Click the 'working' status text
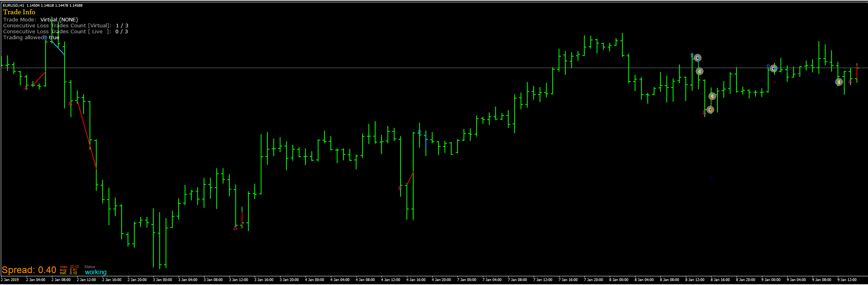 coord(95,272)
